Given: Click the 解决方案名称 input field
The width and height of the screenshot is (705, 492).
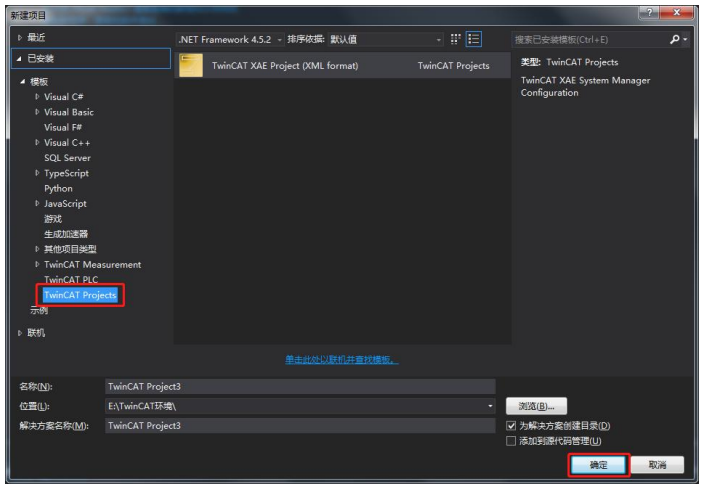Looking at the screenshot, I should click(x=300, y=425).
